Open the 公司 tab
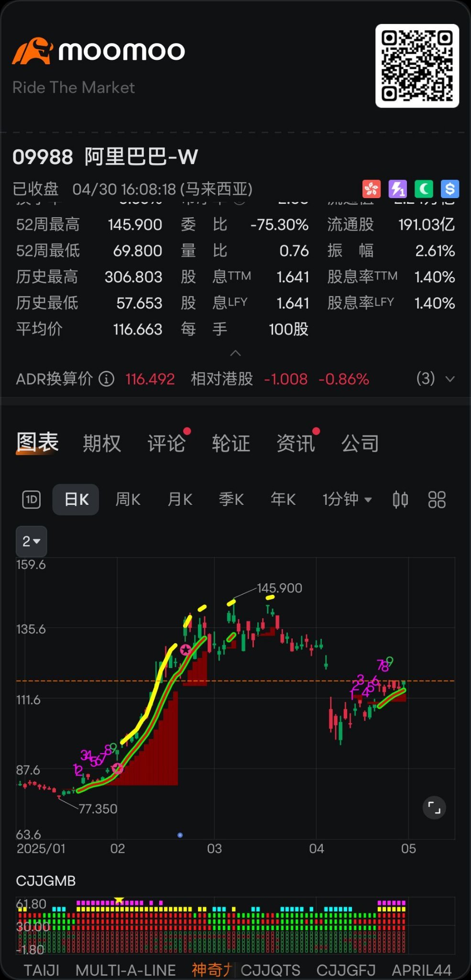Image resolution: width=471 pixels, height=980 pixels. click(x=360, y=443)
